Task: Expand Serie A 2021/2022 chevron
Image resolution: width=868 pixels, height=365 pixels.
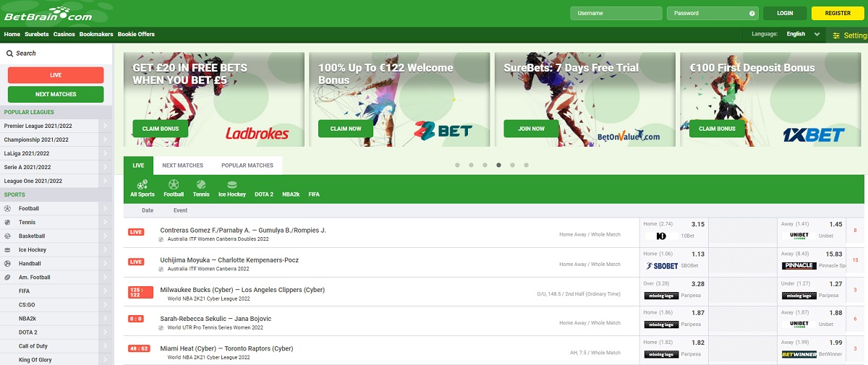Action: pos(105,167)
